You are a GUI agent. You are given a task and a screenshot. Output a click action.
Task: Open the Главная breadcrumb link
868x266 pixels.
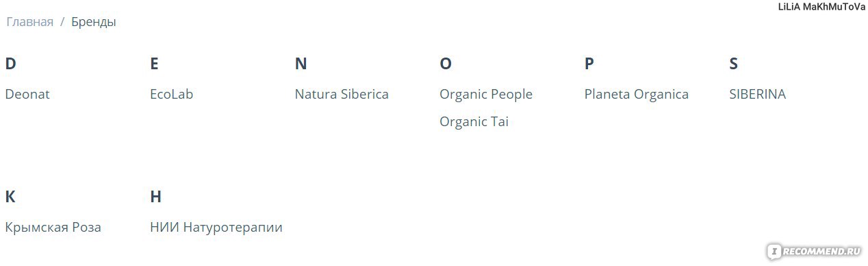[29, 22]
